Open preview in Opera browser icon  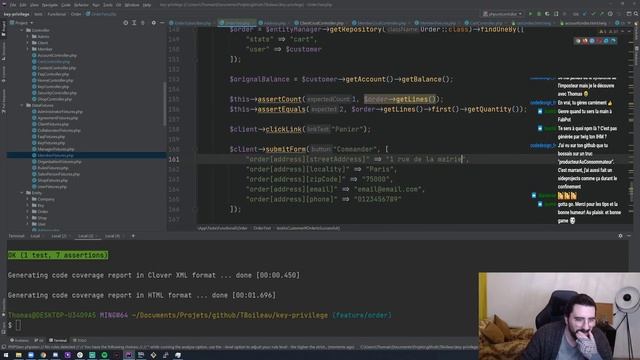tap(599, 41)
